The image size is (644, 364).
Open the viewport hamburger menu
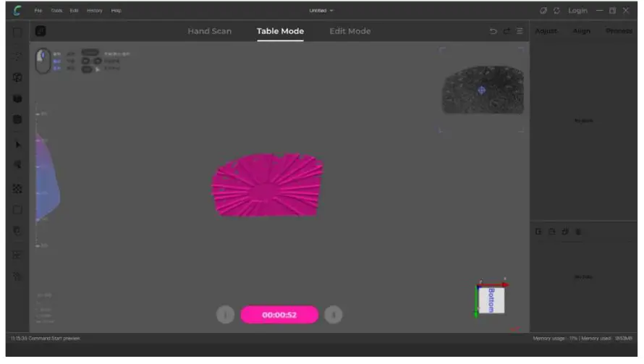click(x=520, y=31)
